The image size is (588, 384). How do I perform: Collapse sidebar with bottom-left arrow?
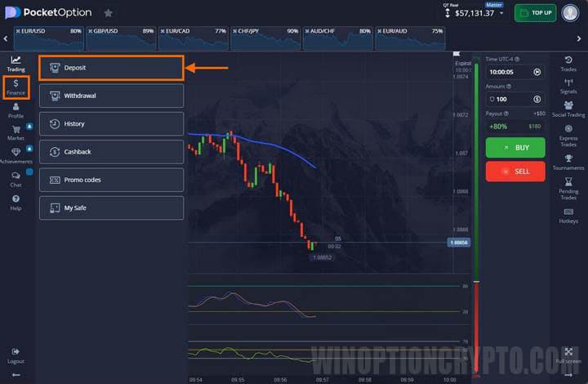tap(16, 374)
